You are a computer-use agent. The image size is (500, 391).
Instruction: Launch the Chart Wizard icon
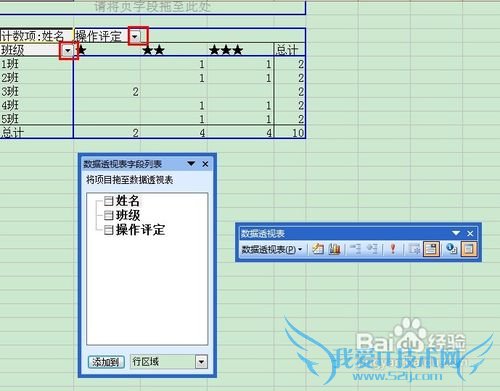[334, 249]
